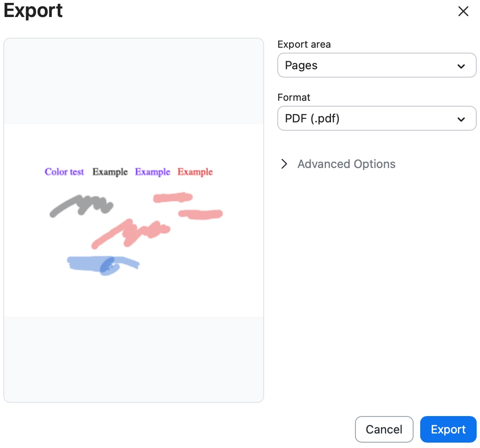480x448 pixels.
Task: Click the lower right pink stroke in preview
Action: (x=201, y=214)
